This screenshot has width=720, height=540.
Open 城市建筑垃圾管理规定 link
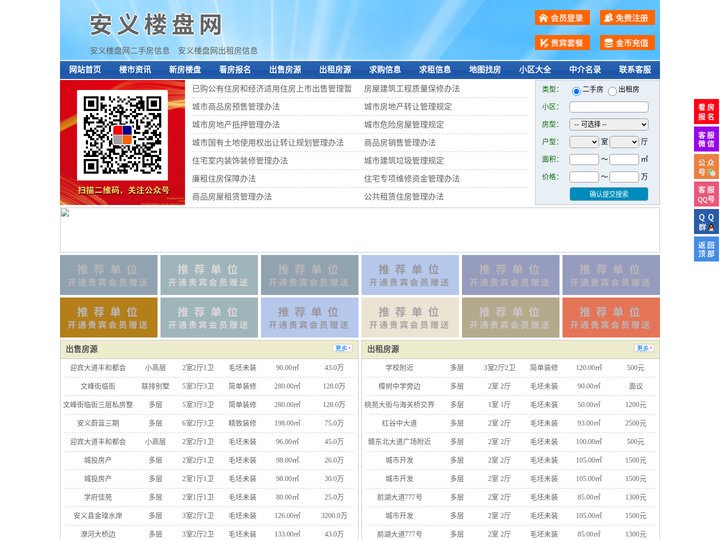tap(404, 161)
